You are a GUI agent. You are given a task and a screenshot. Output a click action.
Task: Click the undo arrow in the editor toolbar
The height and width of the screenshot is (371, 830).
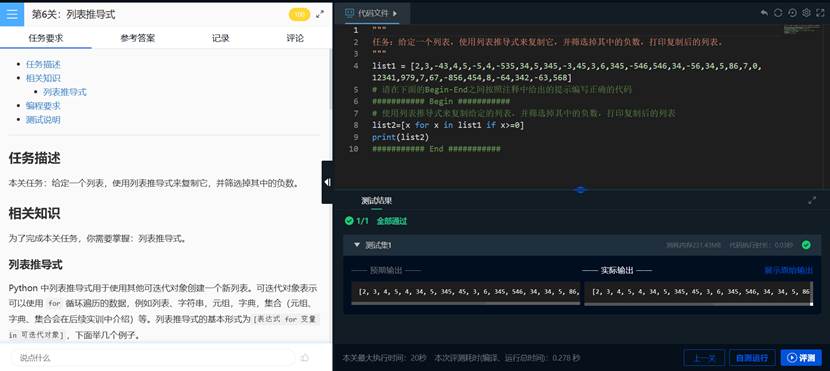click(764, 13)
